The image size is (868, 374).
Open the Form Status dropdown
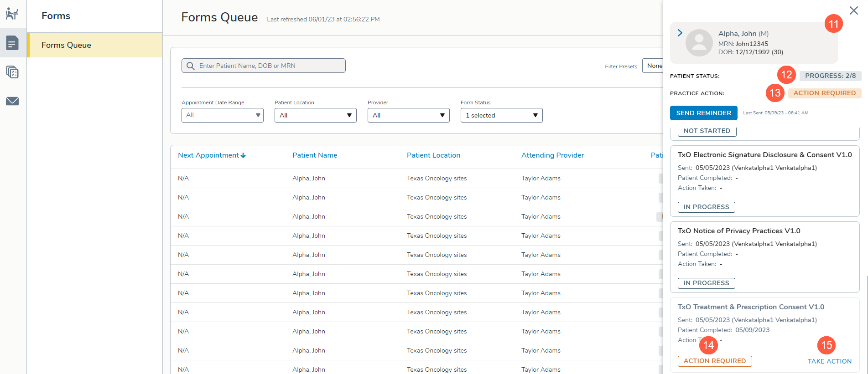(502, 115)
